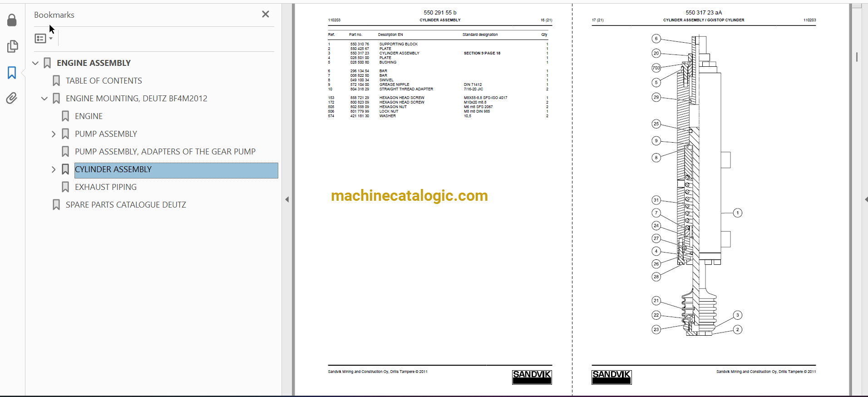Close the Bookmarks panel
868x397 pixels.
pos(266,14)
